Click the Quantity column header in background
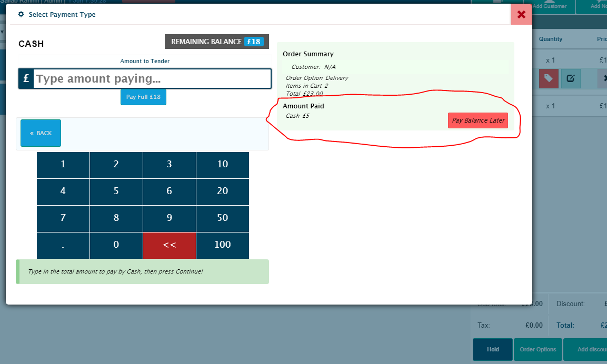Viewport: 607px width, 364px height. pyautogui.click(x=551, y=39)
